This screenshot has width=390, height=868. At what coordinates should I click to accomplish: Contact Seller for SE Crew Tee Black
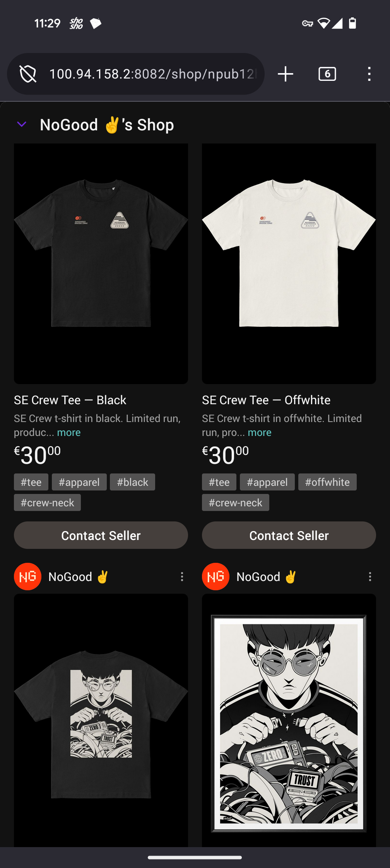click(101, 535)
